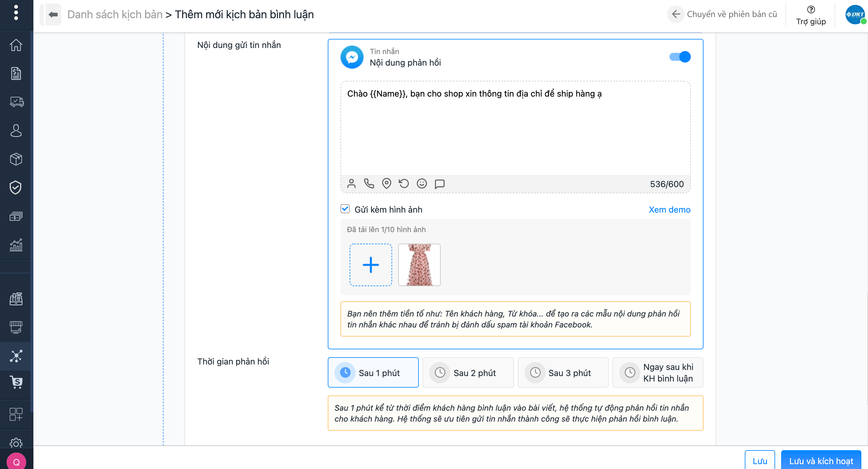Image resolution: width=868 pixels, height=469 pixels.
Task: Click the back arrow beside breadcrumb
Action: tap(53, 15)
